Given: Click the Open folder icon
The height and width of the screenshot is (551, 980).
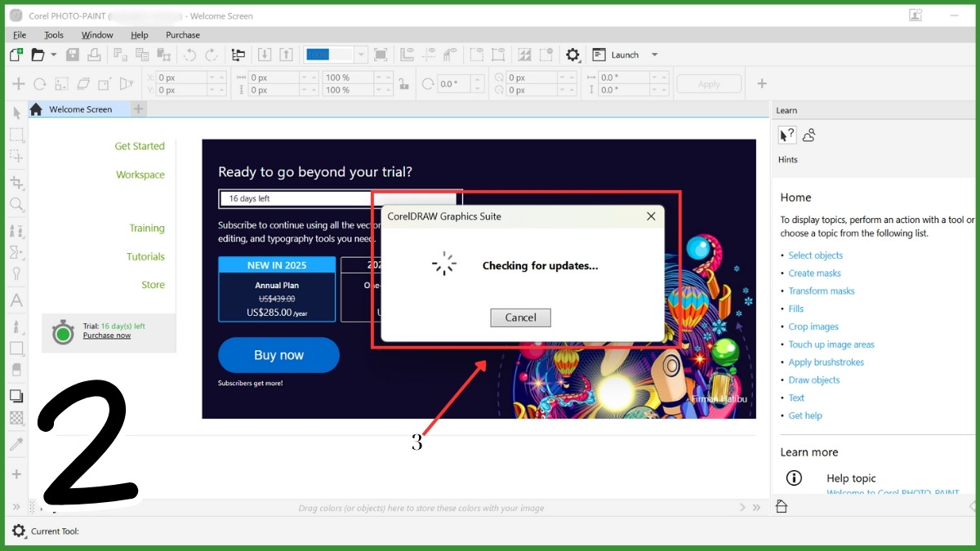Looking at the screenshot, I should coord(38,55).
